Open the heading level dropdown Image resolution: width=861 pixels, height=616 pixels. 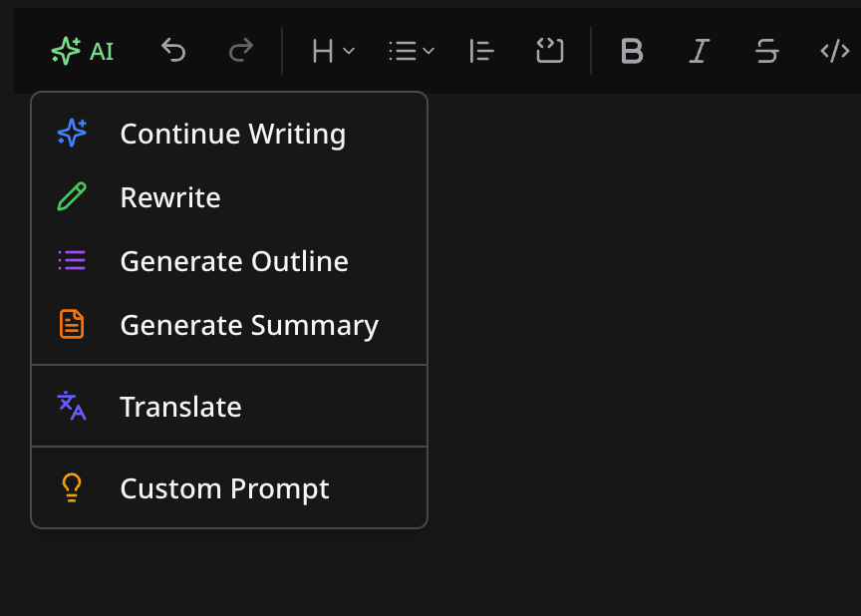(x=333, y=51)
